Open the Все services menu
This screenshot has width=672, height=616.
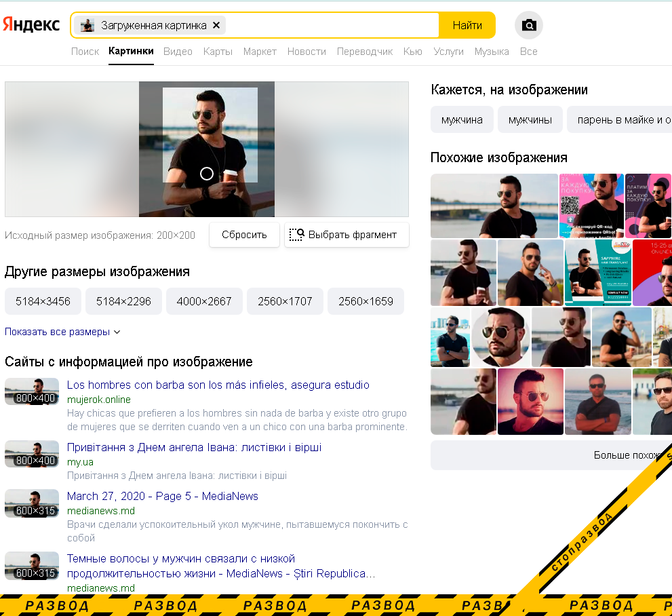tap(528, 52)
